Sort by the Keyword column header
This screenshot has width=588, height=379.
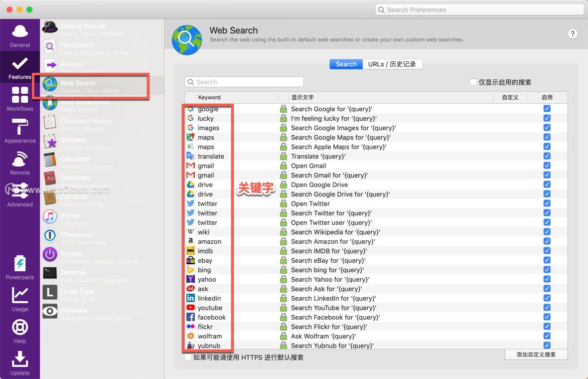click(x=236, y=98)
